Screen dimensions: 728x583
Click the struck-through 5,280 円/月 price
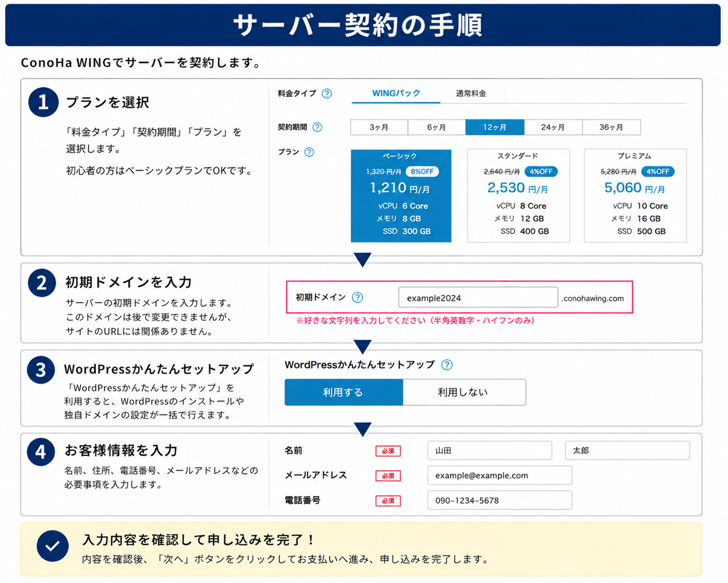pos(618,172)
